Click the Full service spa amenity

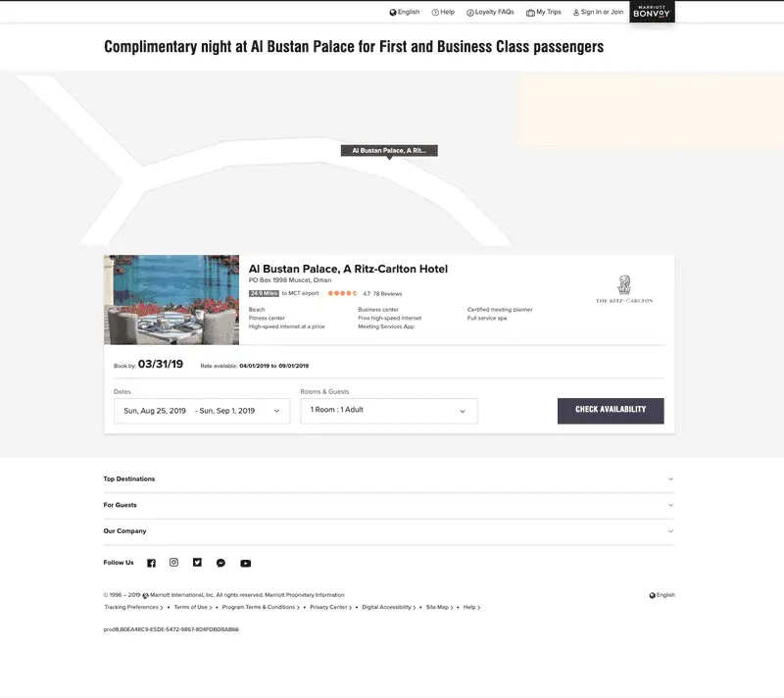coord(487,318)
